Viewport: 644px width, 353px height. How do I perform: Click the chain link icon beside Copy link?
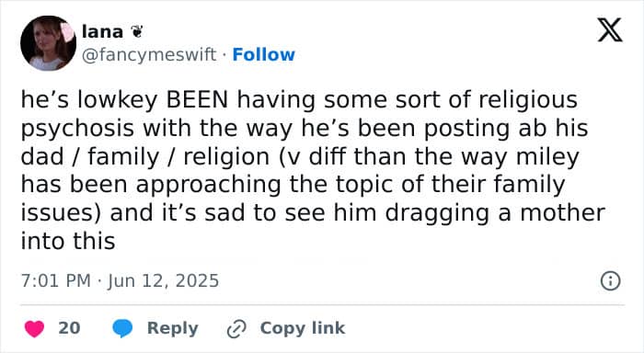pos(236,329)
